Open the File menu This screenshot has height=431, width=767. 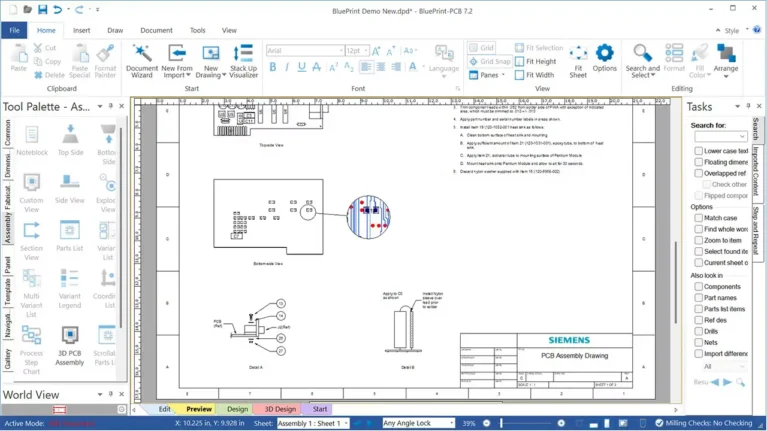pos(14,30)
